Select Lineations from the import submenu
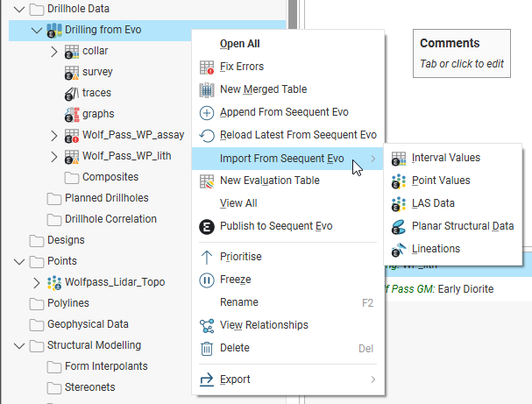The width and height of the screenshot is (532, 404). pos(436,249)
